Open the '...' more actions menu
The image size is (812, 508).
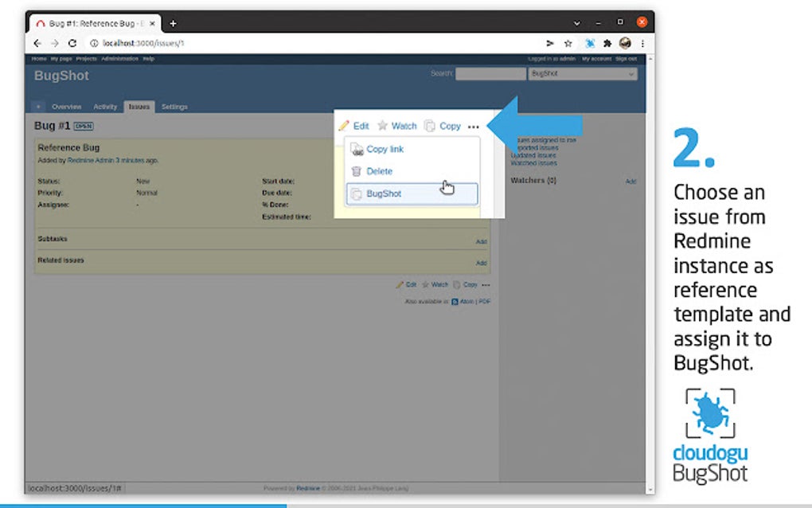click(475, 126)
